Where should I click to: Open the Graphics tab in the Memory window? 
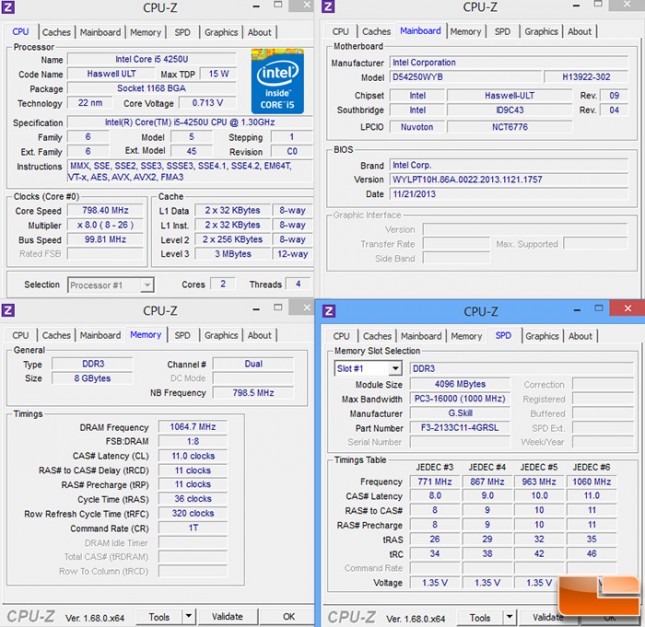pos(221,335)
